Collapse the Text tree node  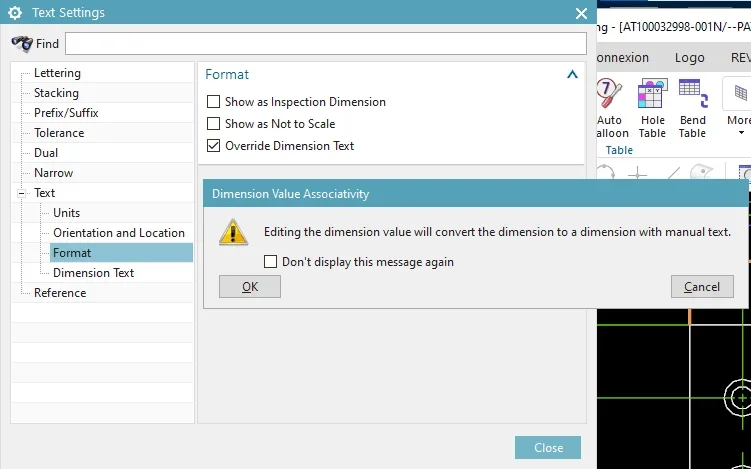[22, 193]
